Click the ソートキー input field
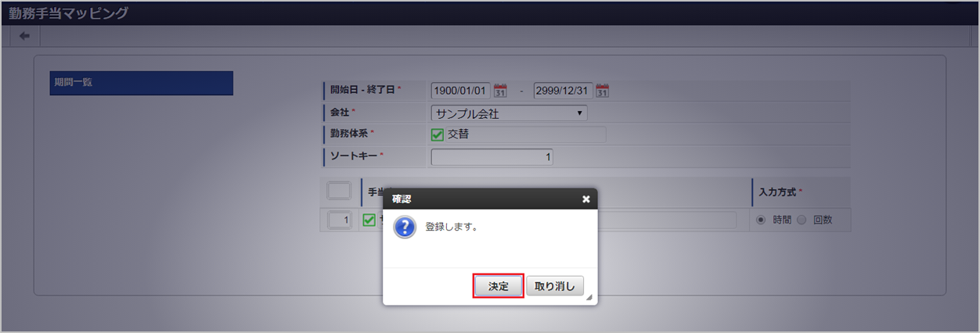 [492, 157]
